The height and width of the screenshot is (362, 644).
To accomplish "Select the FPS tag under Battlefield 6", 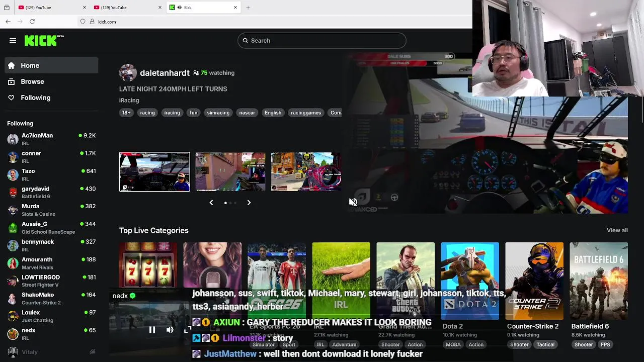I will pyautogui.click(x=605, y=344).
